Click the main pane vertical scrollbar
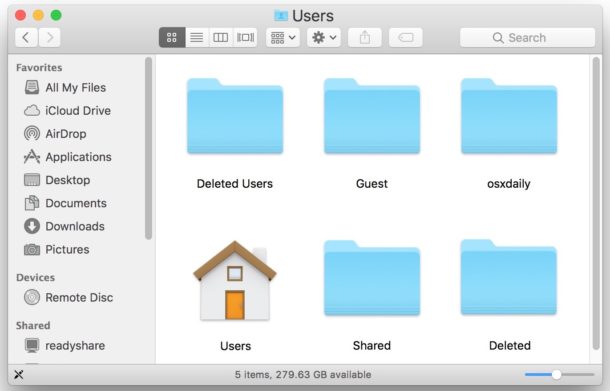The height and width of the screenshot is (391, 610). tap(596, 203)
